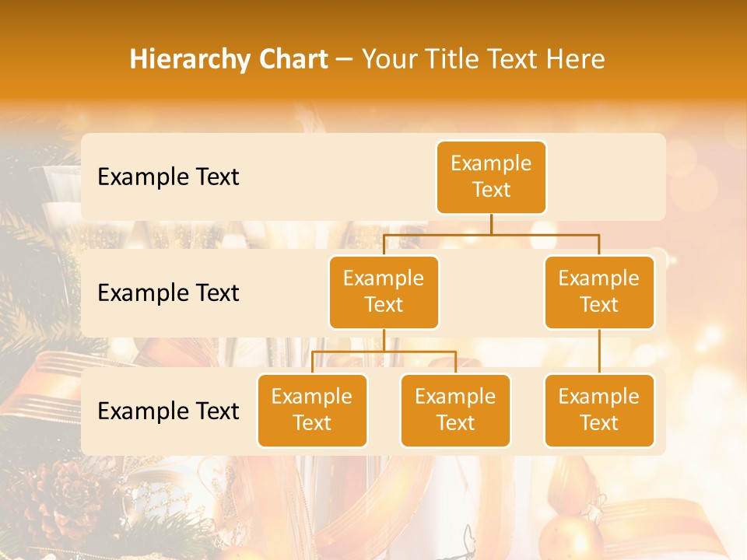This screenshot has width=747, height=560.
Task: Select the middle row's "Example Text" label
Action: click(168, 293)
